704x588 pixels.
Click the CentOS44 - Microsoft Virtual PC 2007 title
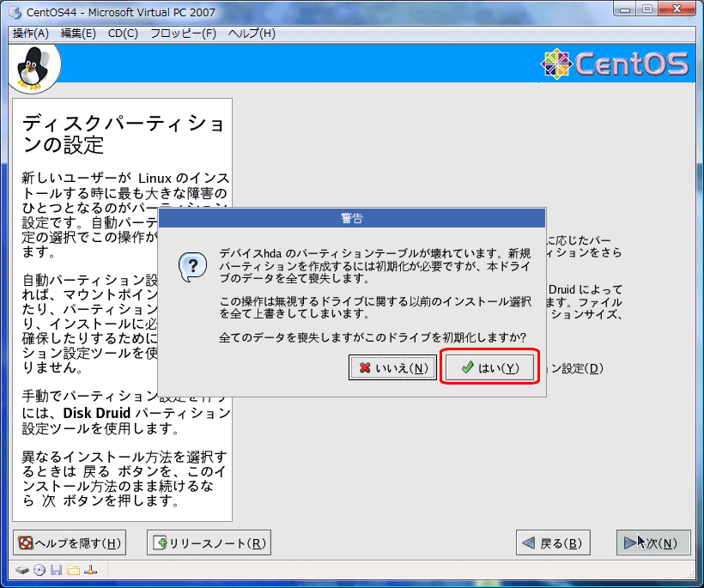(121, 13)
